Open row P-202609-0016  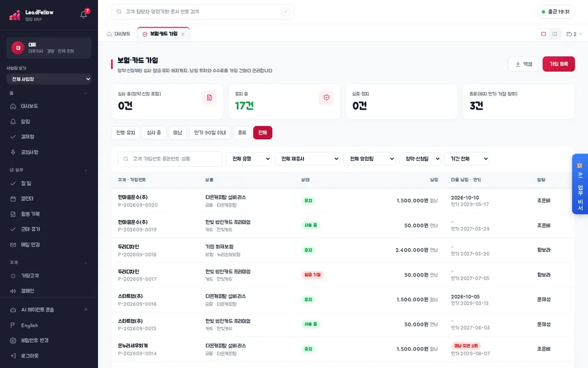click(343, 300)
